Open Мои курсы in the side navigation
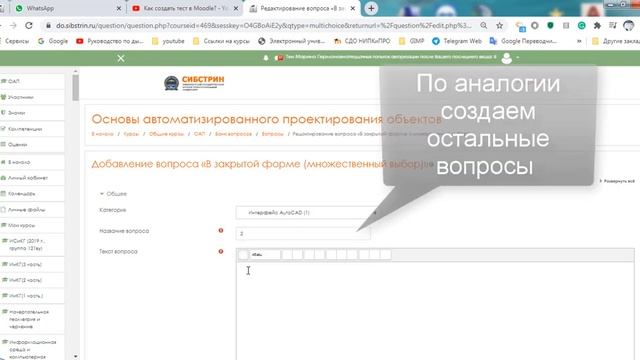This screenshot has width=640, height=360. pos(32,225)
